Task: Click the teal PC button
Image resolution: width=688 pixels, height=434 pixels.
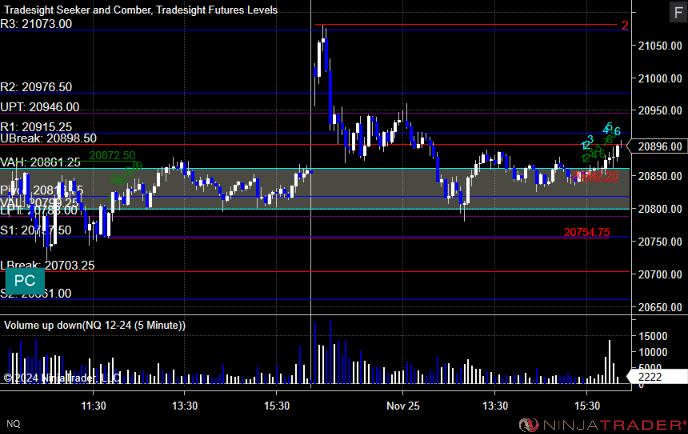Action: click(x=25, y=281)
